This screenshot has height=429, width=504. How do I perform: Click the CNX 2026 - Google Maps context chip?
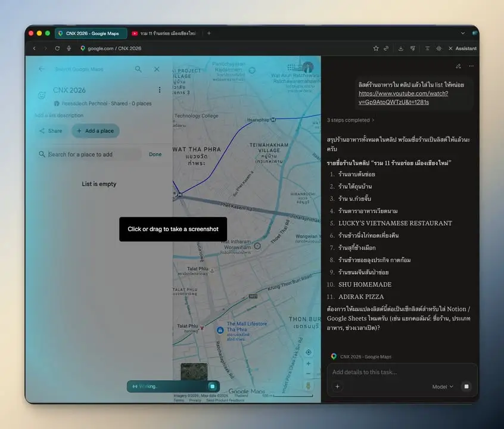[361, 357]
